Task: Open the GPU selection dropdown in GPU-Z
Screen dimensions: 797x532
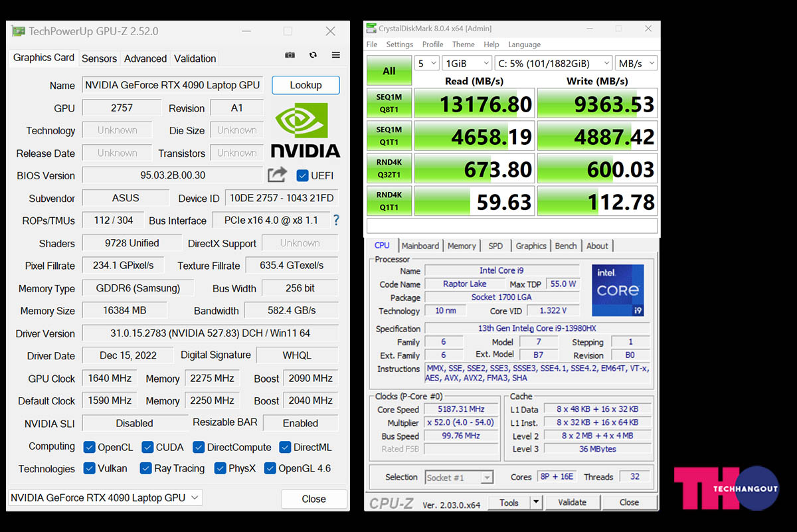Action: click(105, 497)
